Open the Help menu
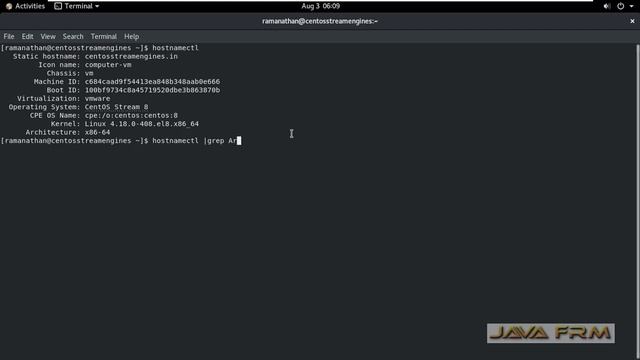Image resolution: width=640 pixels, height=360 pixels. 131,36
